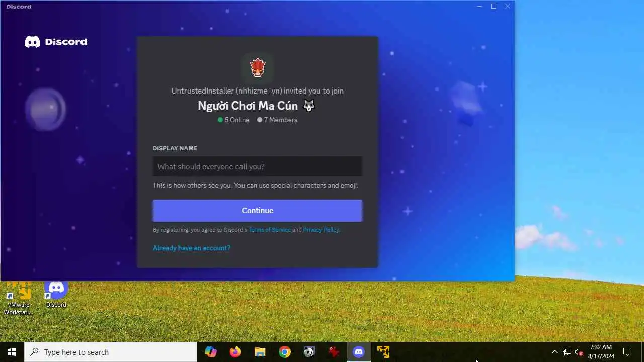Open the Terms of Service link

coord(270,230)
